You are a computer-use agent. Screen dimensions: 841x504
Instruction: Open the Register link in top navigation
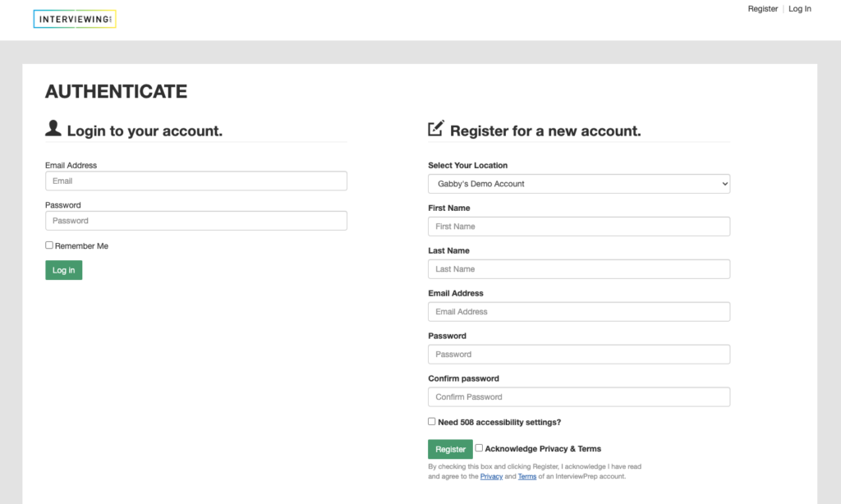[x=763, y=8]
